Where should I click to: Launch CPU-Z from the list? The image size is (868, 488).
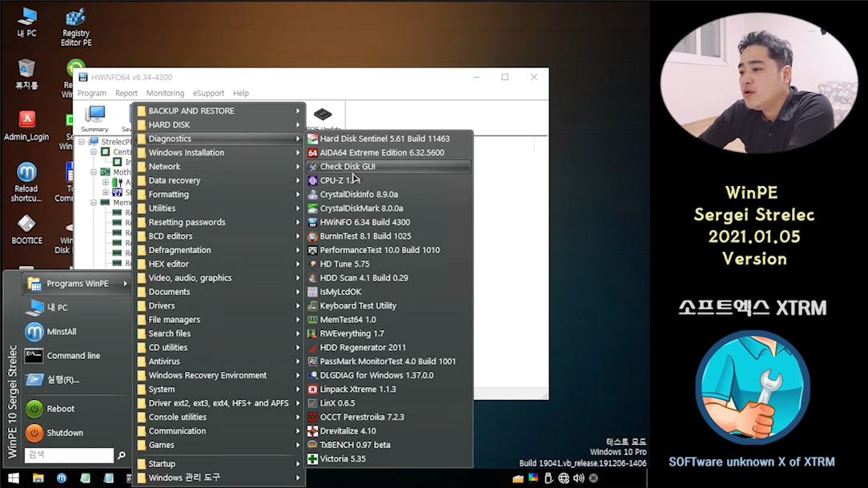(388, 180)
